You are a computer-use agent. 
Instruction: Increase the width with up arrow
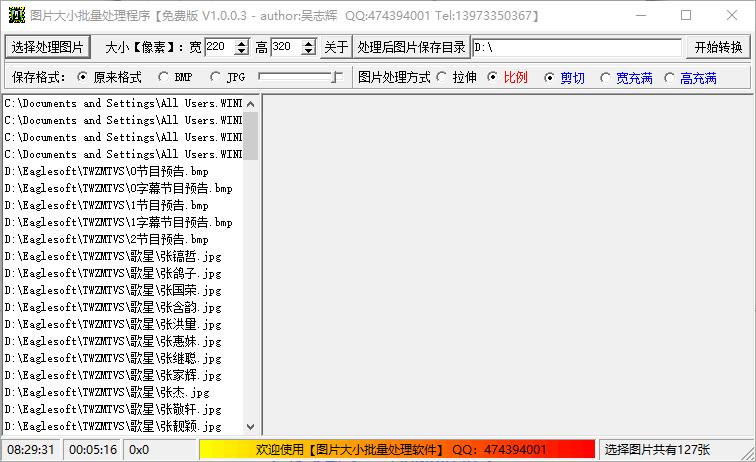242,43
